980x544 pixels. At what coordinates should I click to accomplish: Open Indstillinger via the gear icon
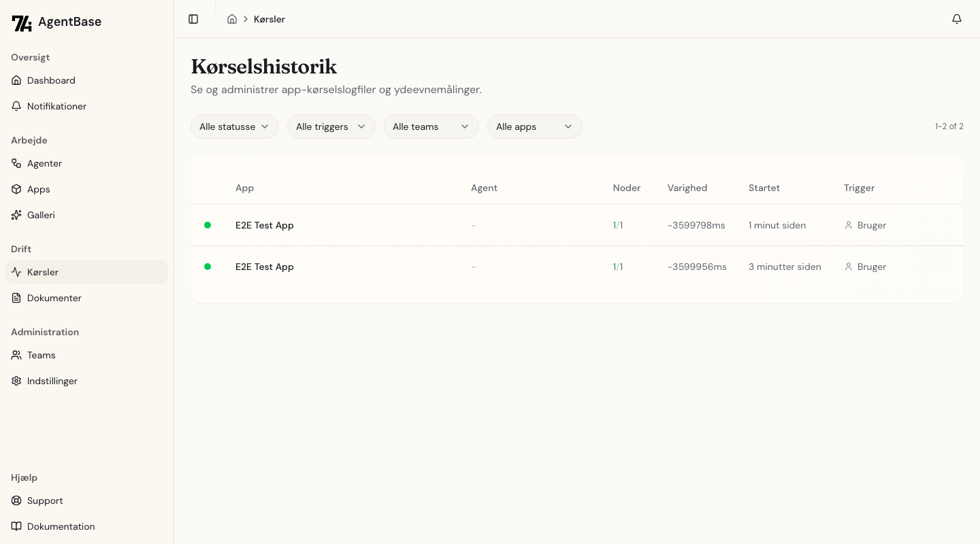click(16, 381)
